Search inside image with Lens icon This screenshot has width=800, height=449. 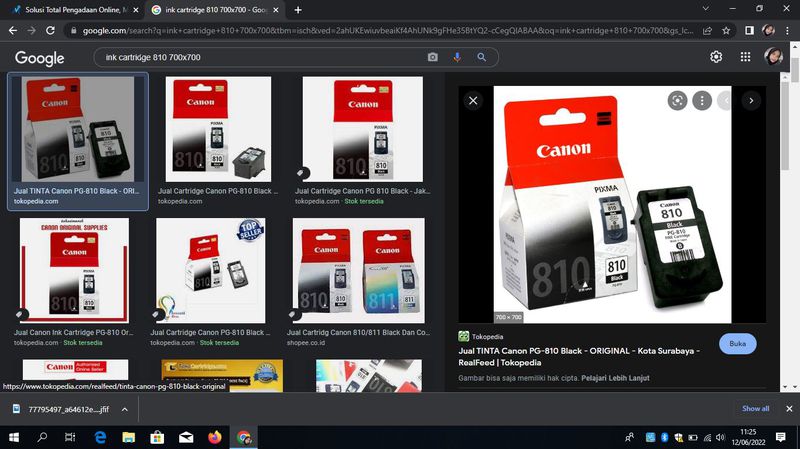coord(677,101)
